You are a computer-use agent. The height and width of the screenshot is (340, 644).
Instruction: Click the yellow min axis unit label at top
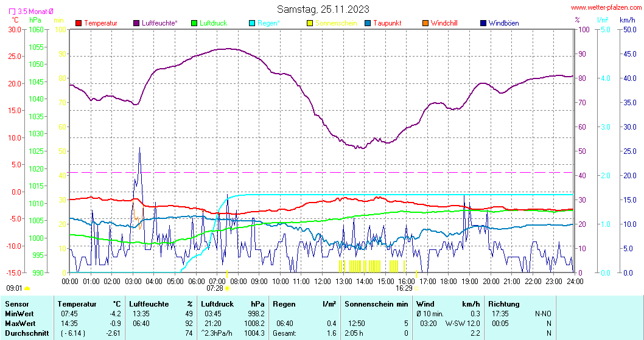(x=58, y=19)
